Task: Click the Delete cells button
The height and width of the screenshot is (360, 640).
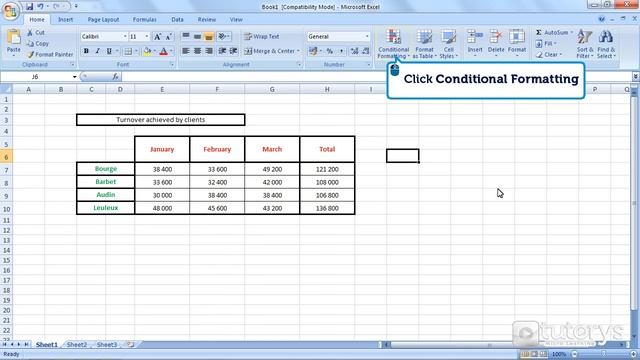Action: click(496, 42)
